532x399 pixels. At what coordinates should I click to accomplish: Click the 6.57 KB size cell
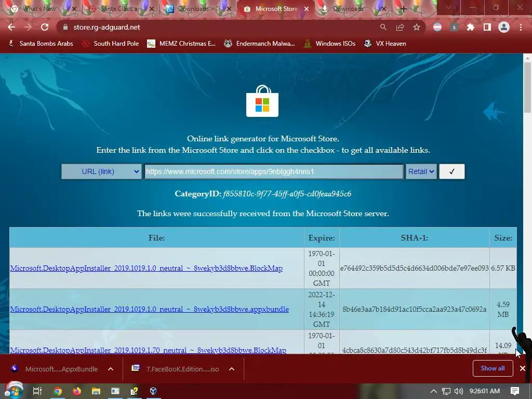click(503, 268)
